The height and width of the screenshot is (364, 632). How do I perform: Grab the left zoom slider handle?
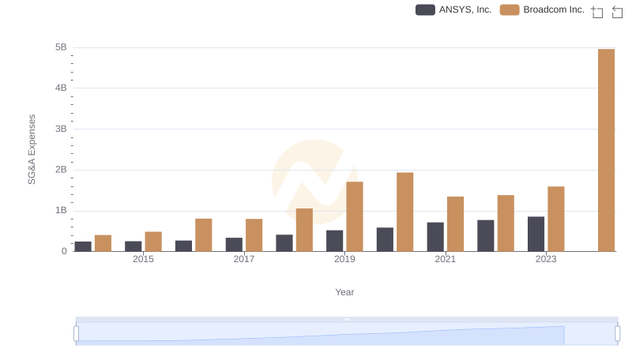tap(76, 334)
